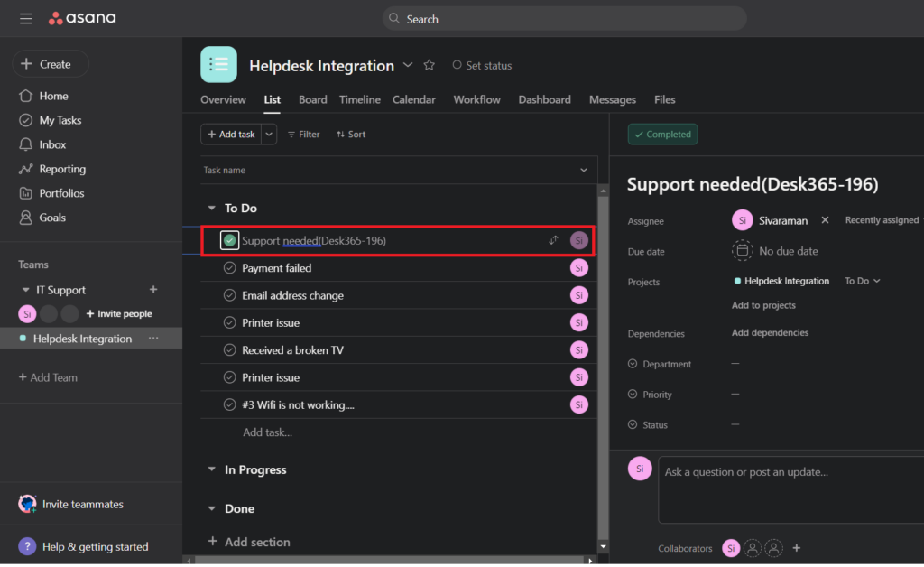The image size is (924, 567).
Task: Switch to the Timeline tab
Action: pos(359,99)
